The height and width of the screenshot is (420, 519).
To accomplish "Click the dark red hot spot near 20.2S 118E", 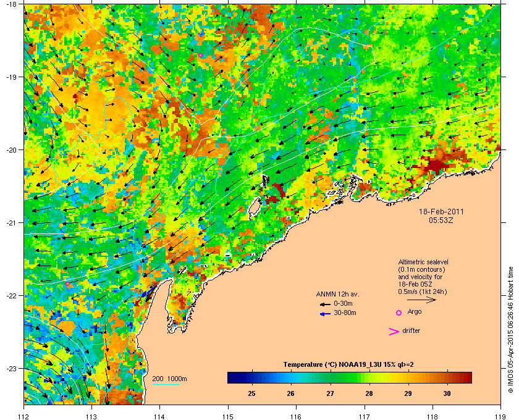I will click(435, 166).
